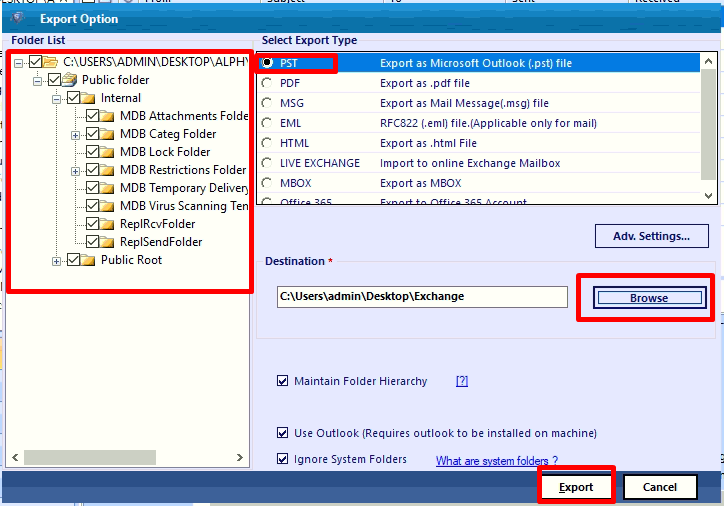Image resolution: width=724 pixels, height=506 pixels.
Task: Click the destination path input field
Action: [422, 296]
